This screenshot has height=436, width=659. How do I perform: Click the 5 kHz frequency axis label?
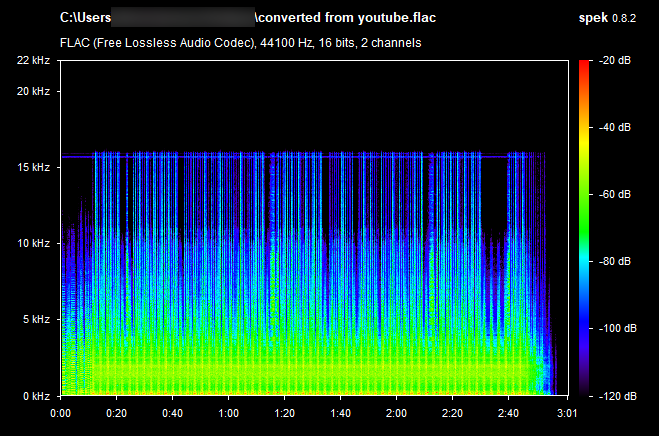[x=38, y=319]
